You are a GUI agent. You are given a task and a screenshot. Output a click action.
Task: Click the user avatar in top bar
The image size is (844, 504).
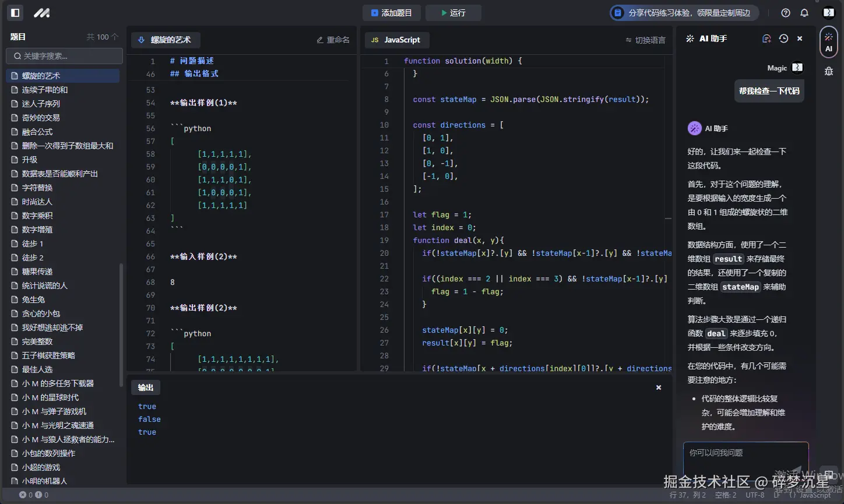(828, 13)
